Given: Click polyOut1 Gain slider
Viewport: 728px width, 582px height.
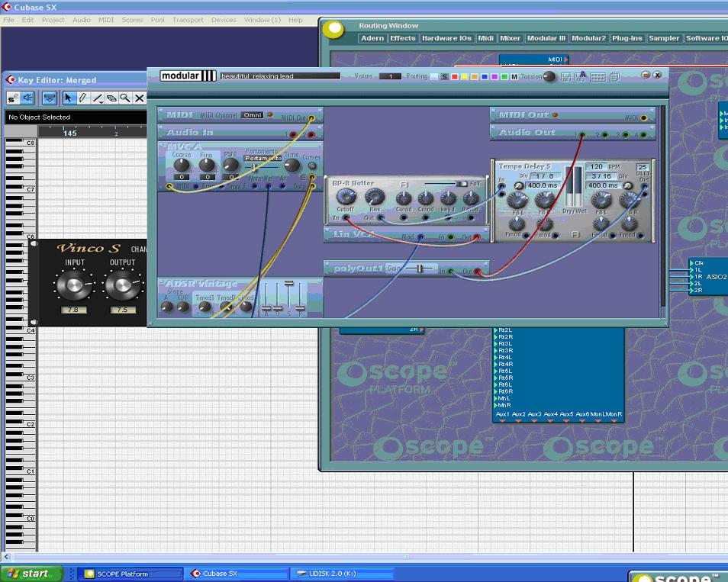Looking at the screenshot, I should pyautogui.click(x=419, y=268).
